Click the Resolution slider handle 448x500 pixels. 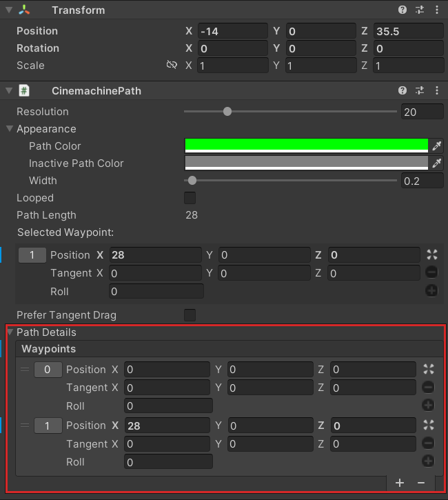227,111
